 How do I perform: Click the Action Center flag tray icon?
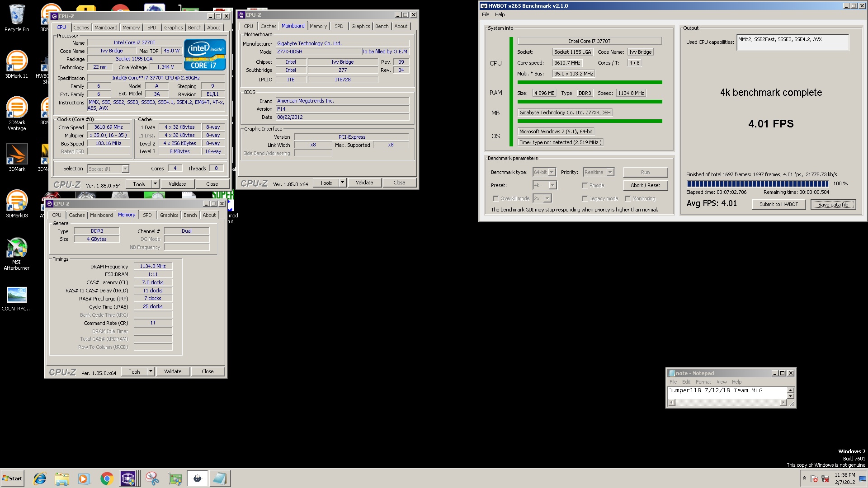(x=814, y=479)
